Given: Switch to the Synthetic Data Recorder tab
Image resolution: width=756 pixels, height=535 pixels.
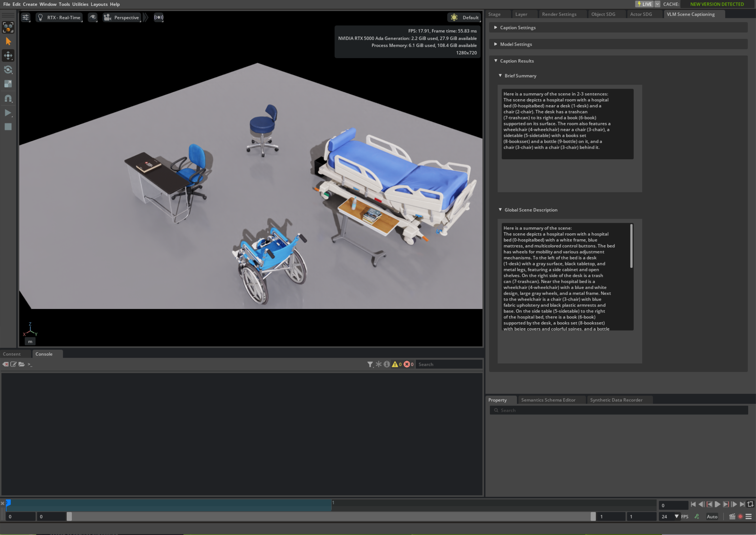Looking at the screenshot, I should pyautogui.click(x=616, y=400).
